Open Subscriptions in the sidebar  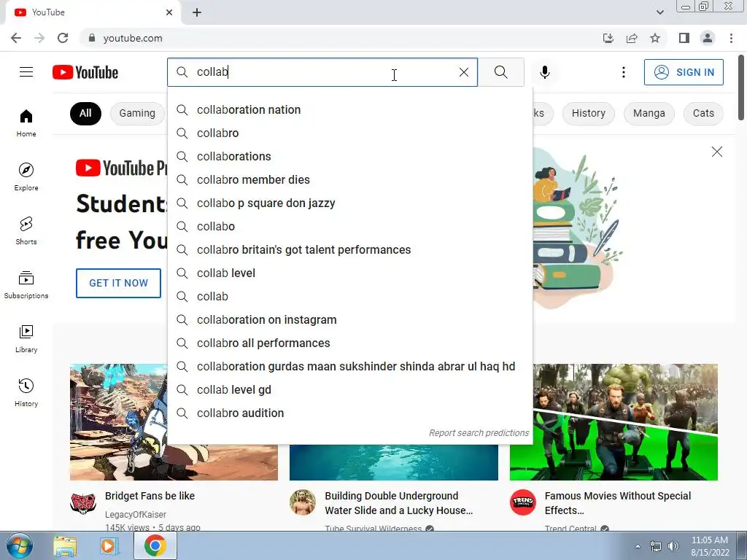(26, 285)
